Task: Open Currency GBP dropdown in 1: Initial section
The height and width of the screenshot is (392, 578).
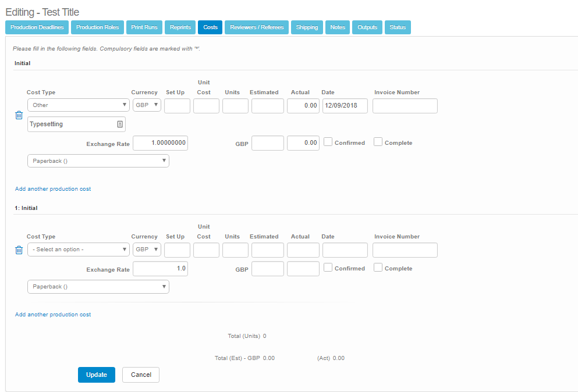Action: pyautogui.click(x=147, y=250)
